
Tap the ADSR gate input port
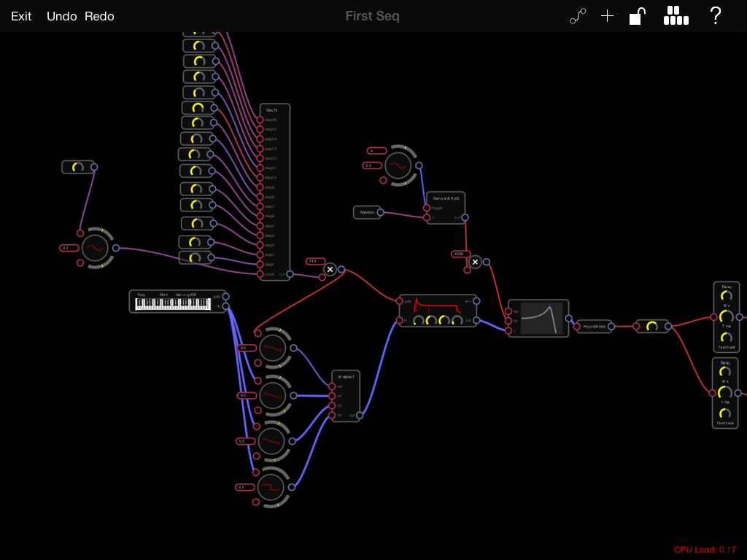click(399, 301)
